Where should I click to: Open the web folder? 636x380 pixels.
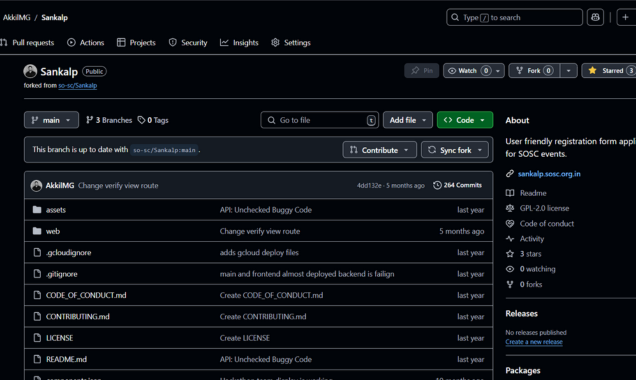tap(53, 231)
